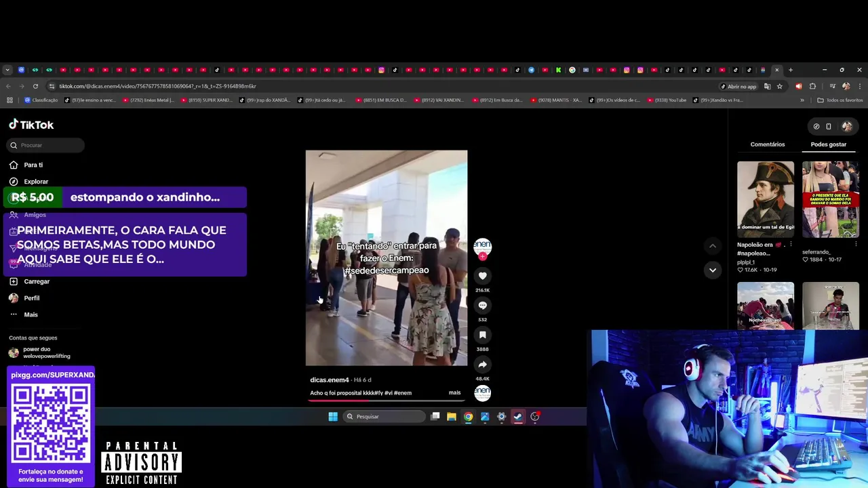Screen dimensions: 868x488
Task: Open options dots beside seferrando_ video
Action: [856, 244]
